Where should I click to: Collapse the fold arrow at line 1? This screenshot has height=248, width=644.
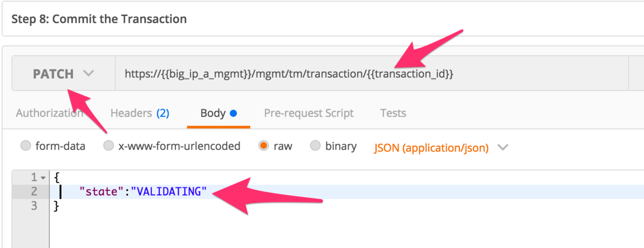(x=43, y=178)
